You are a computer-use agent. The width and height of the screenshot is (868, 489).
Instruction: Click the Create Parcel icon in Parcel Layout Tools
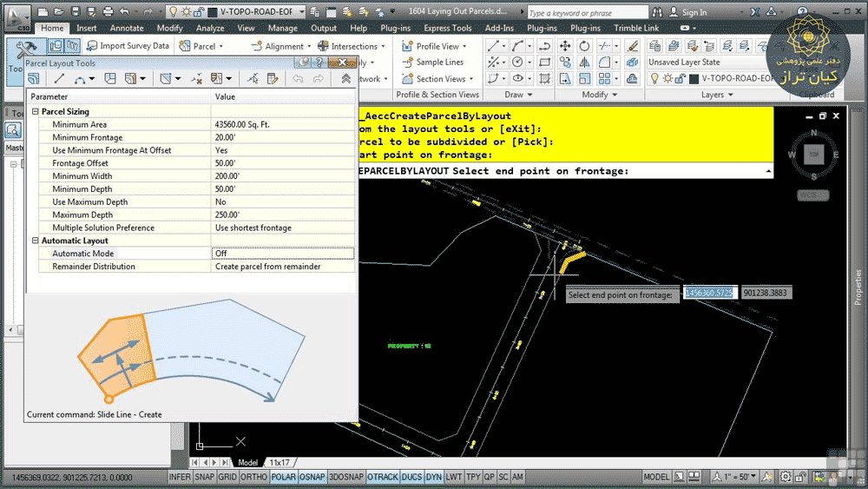pos(34,79)
